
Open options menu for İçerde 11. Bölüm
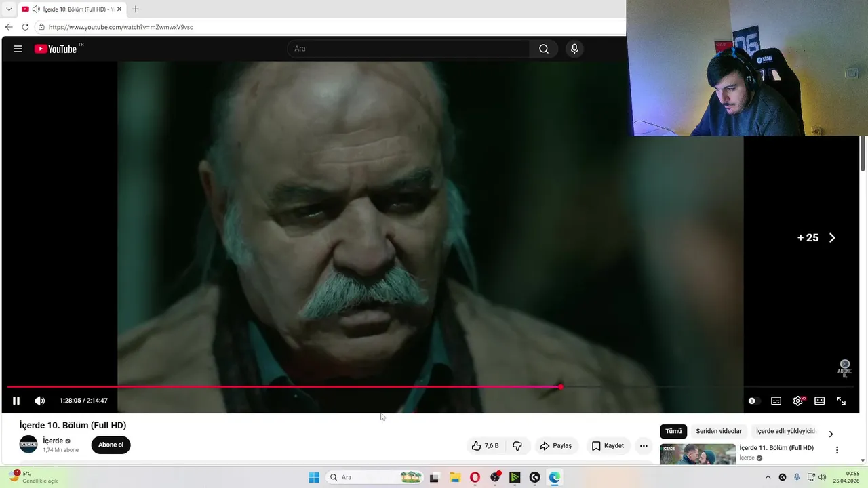click(837, 450)
